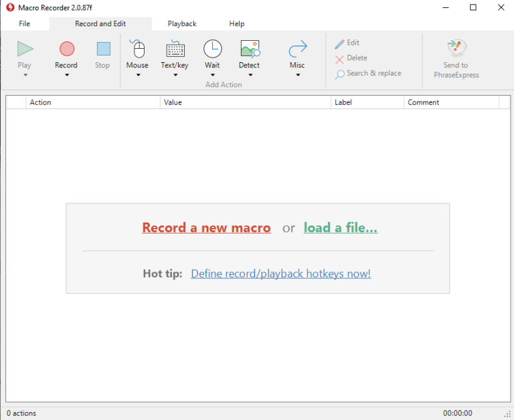514x420 pixels.
Task: Click the blue Stop square icon
Action: [x=103, y=49]
